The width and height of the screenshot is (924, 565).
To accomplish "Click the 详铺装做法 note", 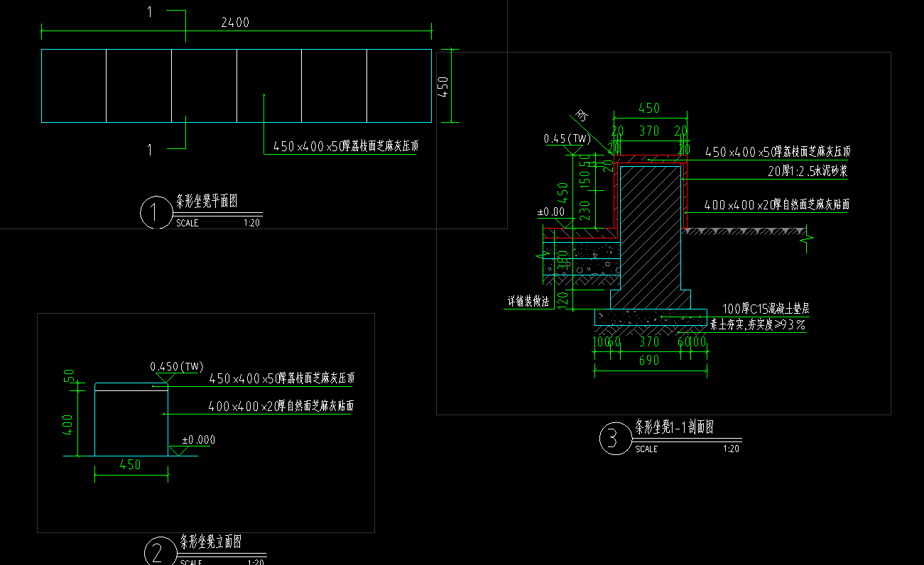I will coord(528,302).
